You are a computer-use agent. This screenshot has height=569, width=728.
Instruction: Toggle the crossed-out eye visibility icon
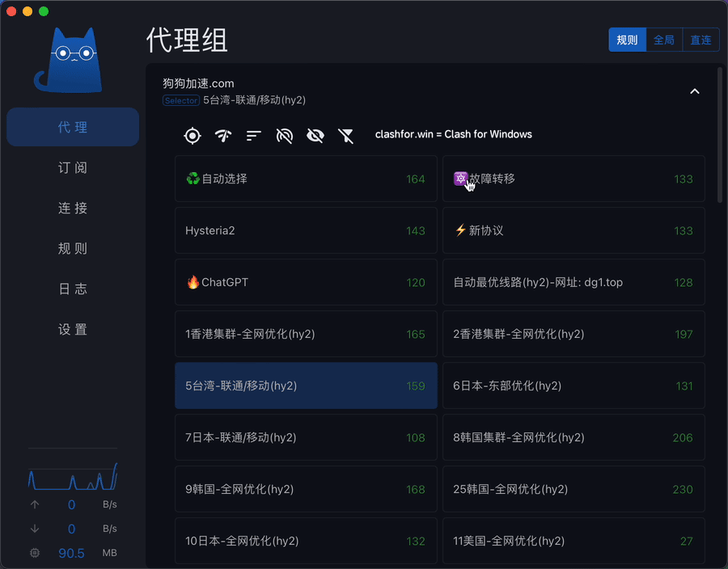click(315, 135)
